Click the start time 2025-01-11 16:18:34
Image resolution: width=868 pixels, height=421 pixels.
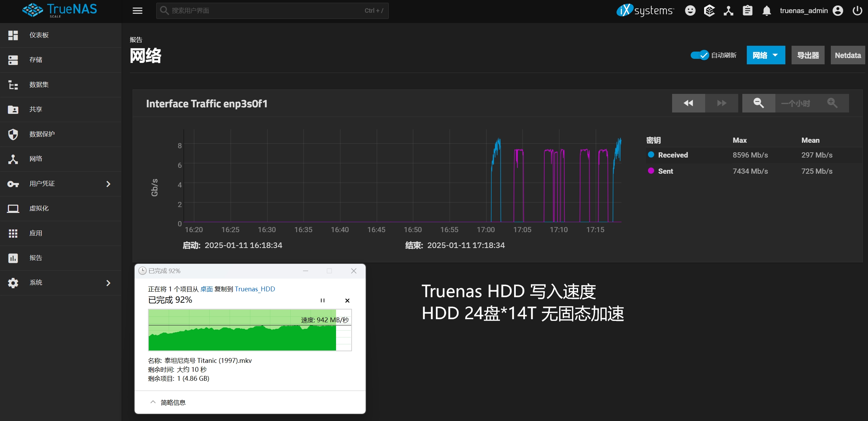pyautogui.click(x=243, y=245)
